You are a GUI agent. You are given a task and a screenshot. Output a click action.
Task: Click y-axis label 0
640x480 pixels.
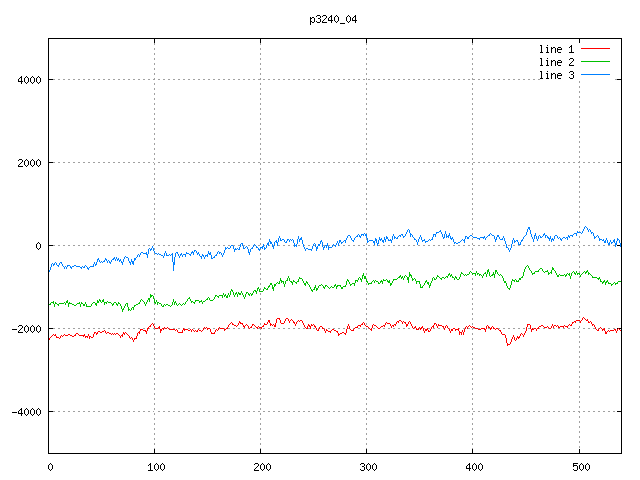38,246
